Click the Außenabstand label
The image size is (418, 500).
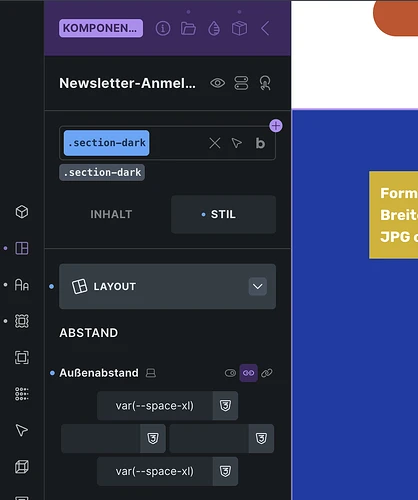pyautogui.click(x=99, y=373)
